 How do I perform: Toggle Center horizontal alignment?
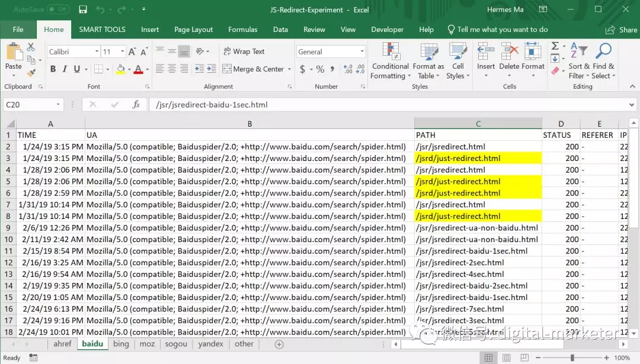(172, 69)
